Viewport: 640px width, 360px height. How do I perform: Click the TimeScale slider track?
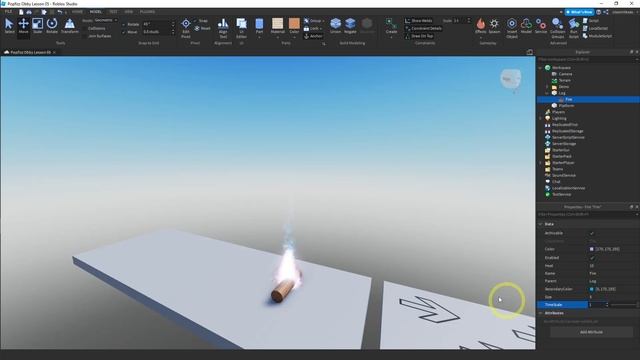[624, 305]
